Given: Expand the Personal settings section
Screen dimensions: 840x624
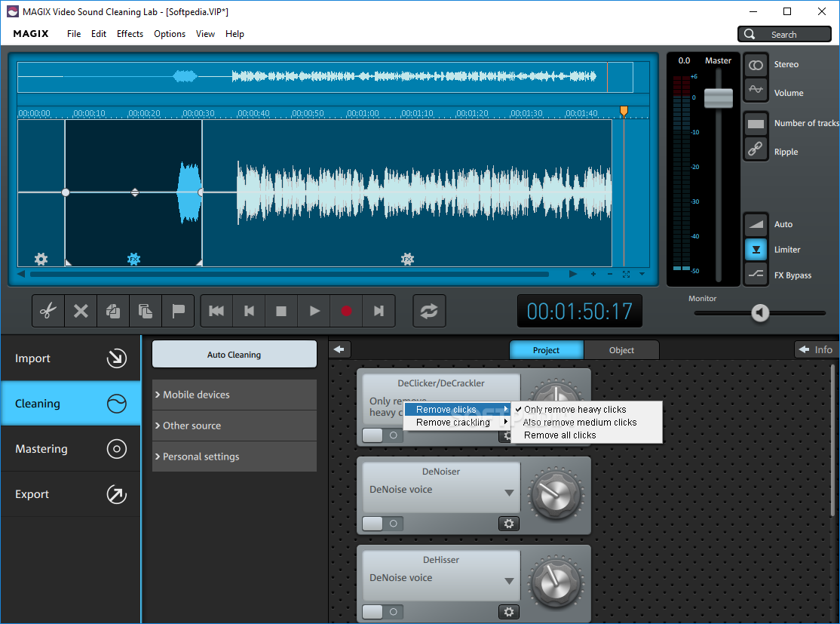Looking at the screenshot, I should (235, 456).
